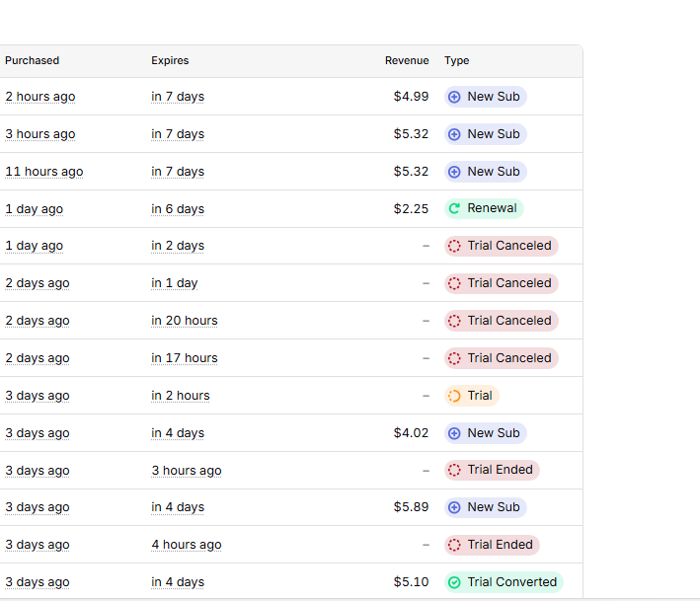Viewport: 700px width, 601px height.
Task: Click the $5.10 revenue amount
Action: [x=411, y=582]
